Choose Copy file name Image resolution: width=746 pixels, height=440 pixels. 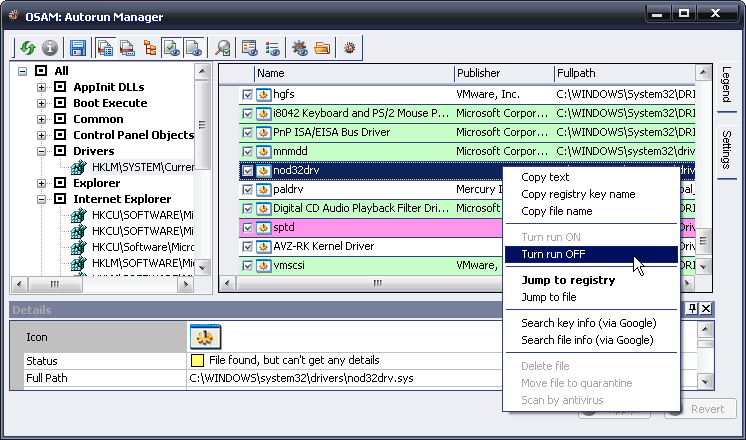point(557,211)
